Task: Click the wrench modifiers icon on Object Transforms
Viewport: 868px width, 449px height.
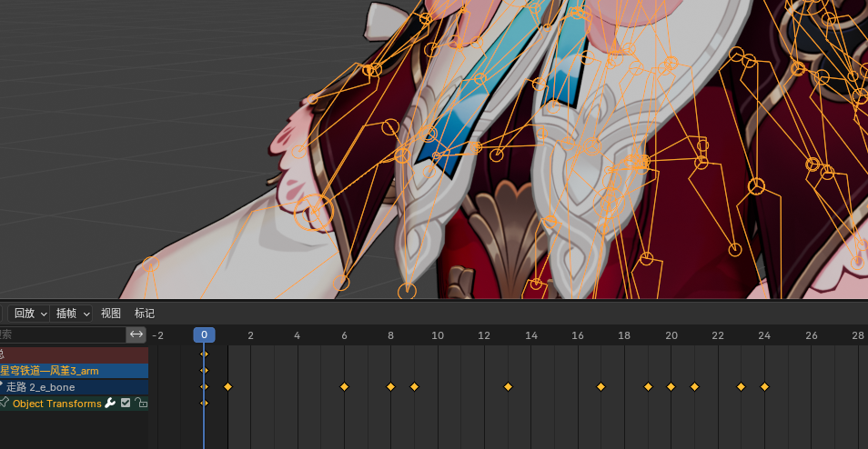Action: click(110, 404)
